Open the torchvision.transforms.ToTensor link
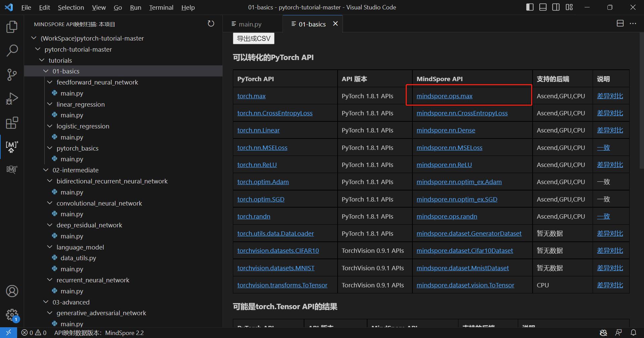Image resolution: width=644 pixels, height=338 pixels. (x=282, y=285)
